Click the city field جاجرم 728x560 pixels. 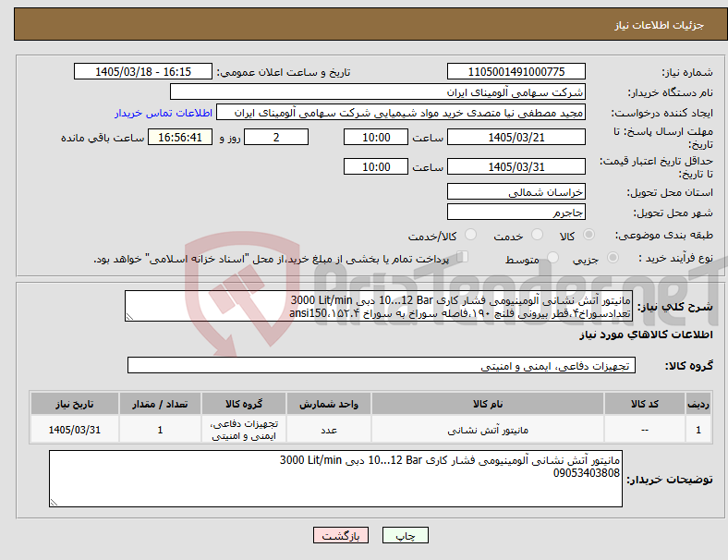tap(516, 213)
